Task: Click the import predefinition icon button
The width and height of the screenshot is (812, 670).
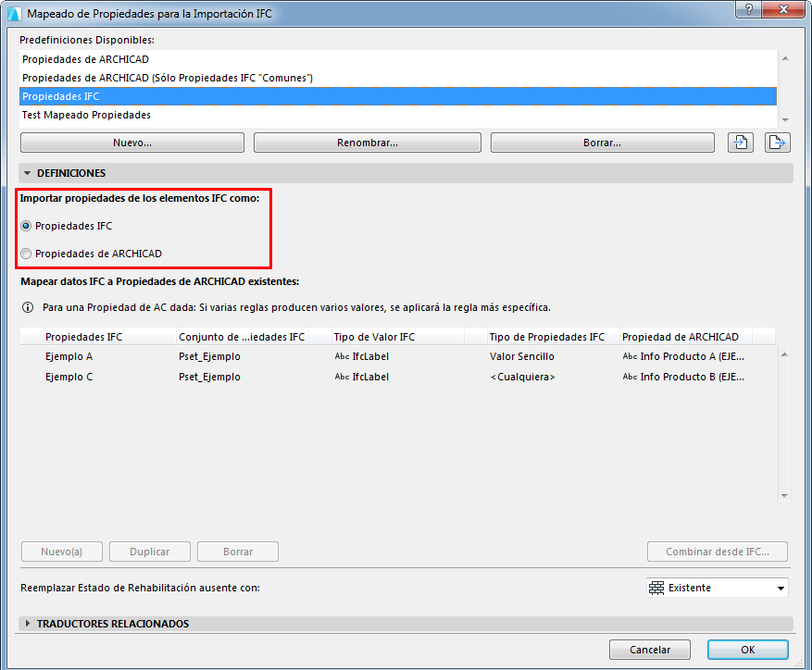Action: [x=741, y=143]
